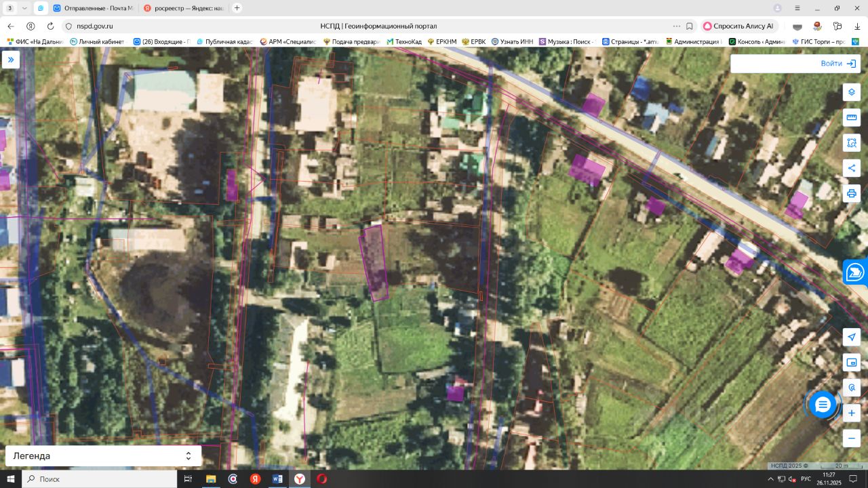
Task: Expand the Легенда dropdown
Action: tap(103, 456)
